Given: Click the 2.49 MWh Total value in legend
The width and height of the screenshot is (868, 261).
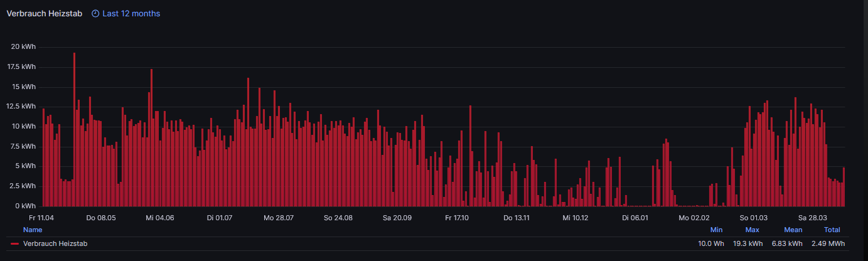Looking at the screenshot, I should pos(828,243).
